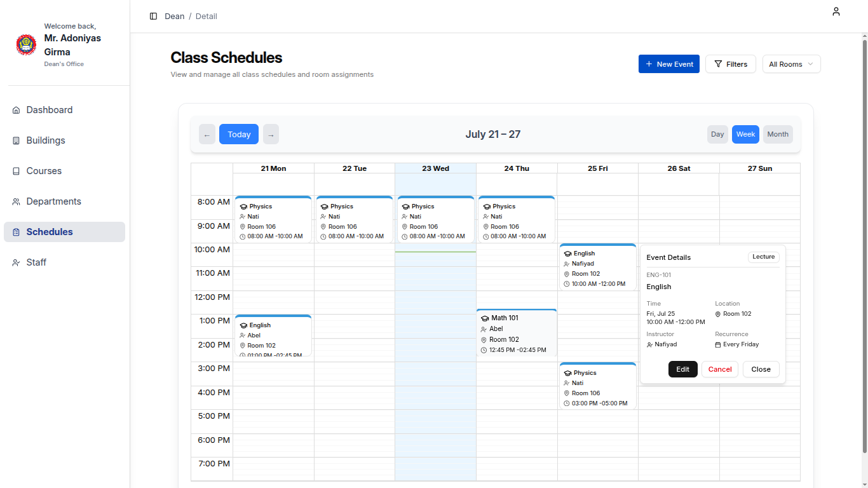Screen dimensions: 868x488
Task: Click Dean in the breadcrumb
Action: click(x=174, y=17)
